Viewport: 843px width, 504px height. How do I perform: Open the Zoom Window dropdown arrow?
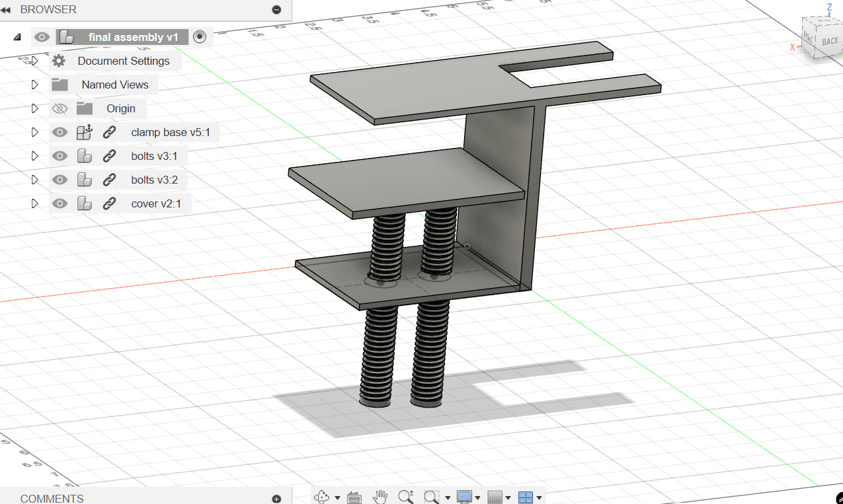click(448, 498)
